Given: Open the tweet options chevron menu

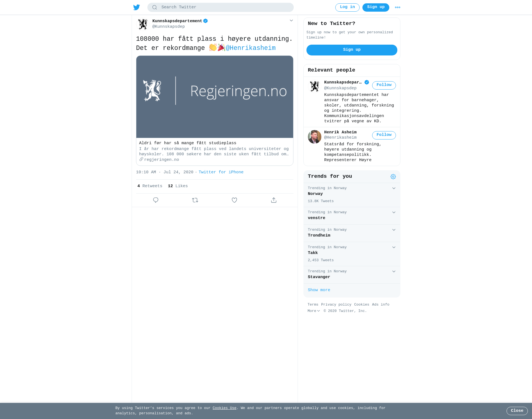Looking at the screenshot, I should [x=291, y=21].
